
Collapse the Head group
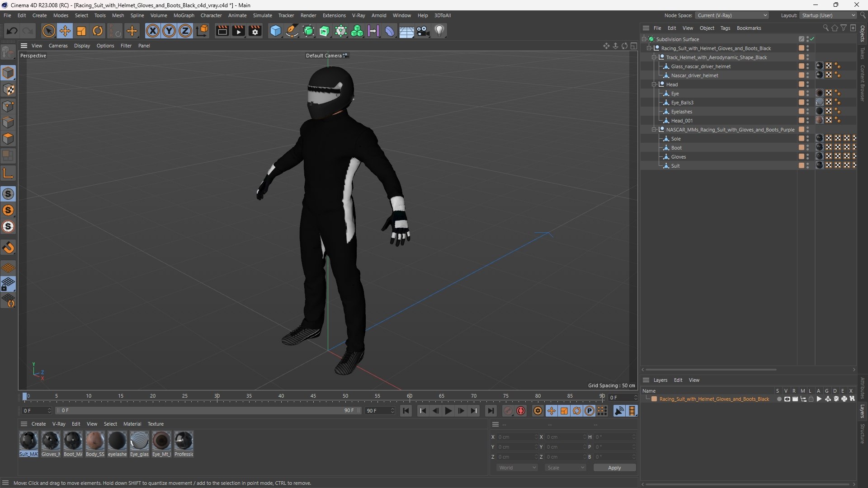[654, 84]
